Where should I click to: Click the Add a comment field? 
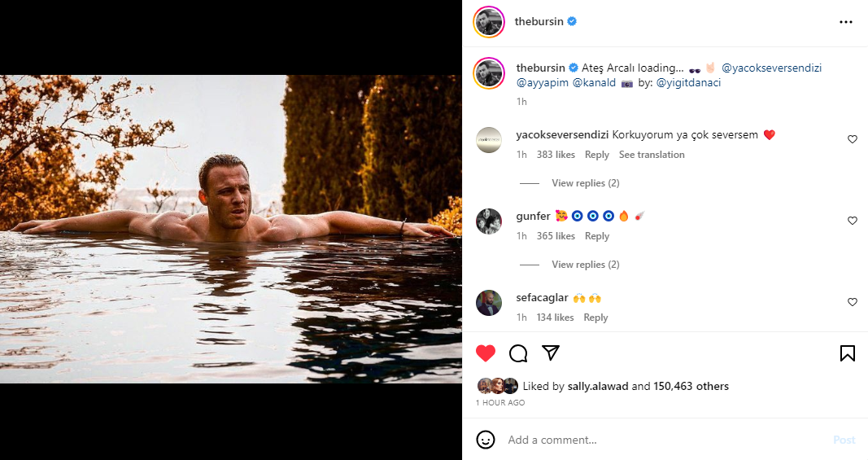tap(663, 440)
